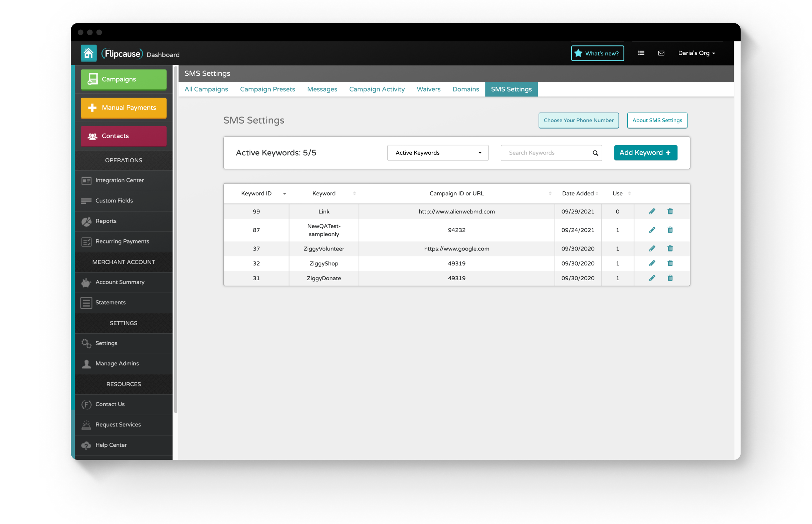Click Choose Your Phone Number button
The width and height of the screenshot is (812, 524).
(x=578, y=120)
